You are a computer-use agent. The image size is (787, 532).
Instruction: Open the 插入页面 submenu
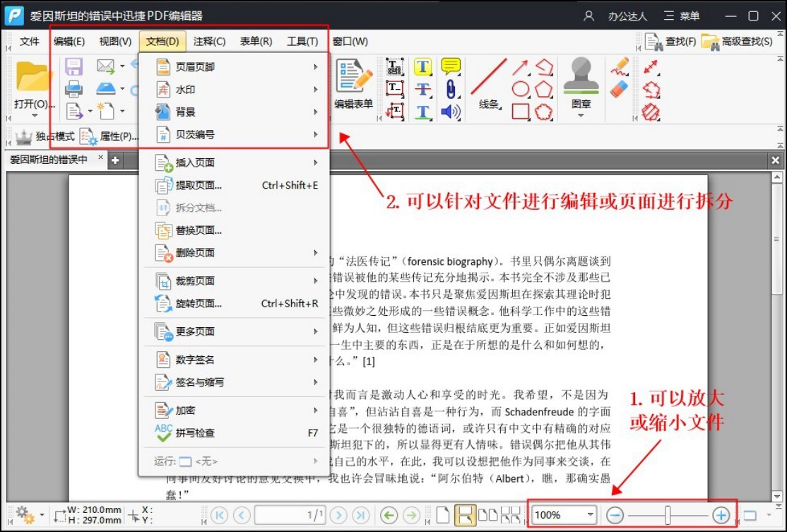(182, 162)
